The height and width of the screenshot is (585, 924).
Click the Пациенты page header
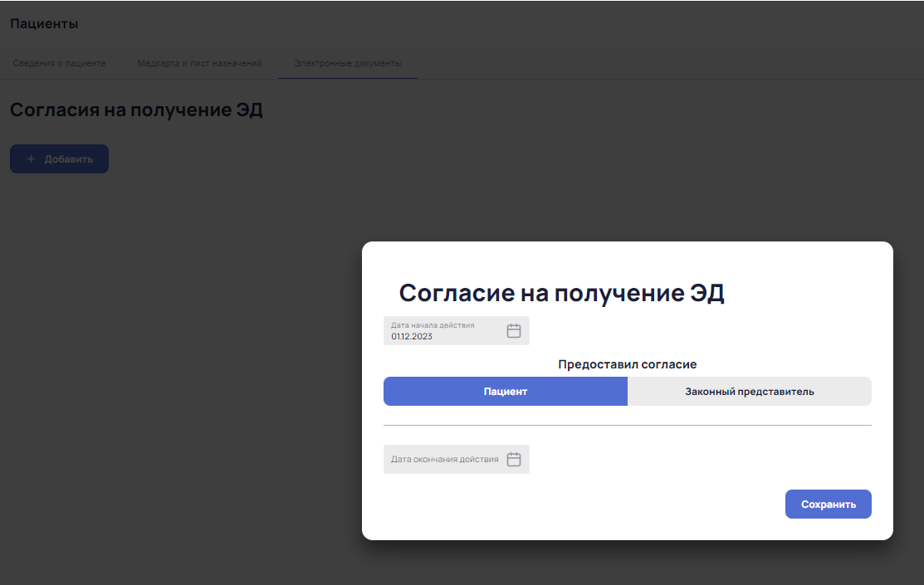tap(44, 23)
